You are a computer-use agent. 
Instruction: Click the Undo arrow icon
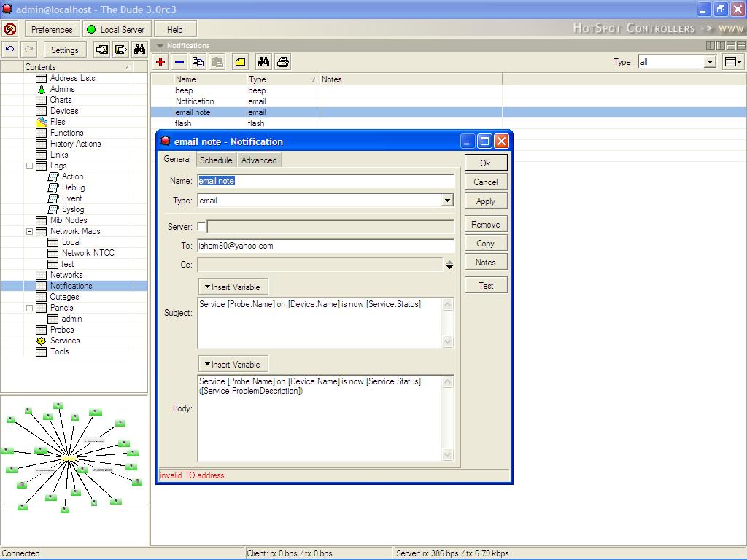pos(10,50)
